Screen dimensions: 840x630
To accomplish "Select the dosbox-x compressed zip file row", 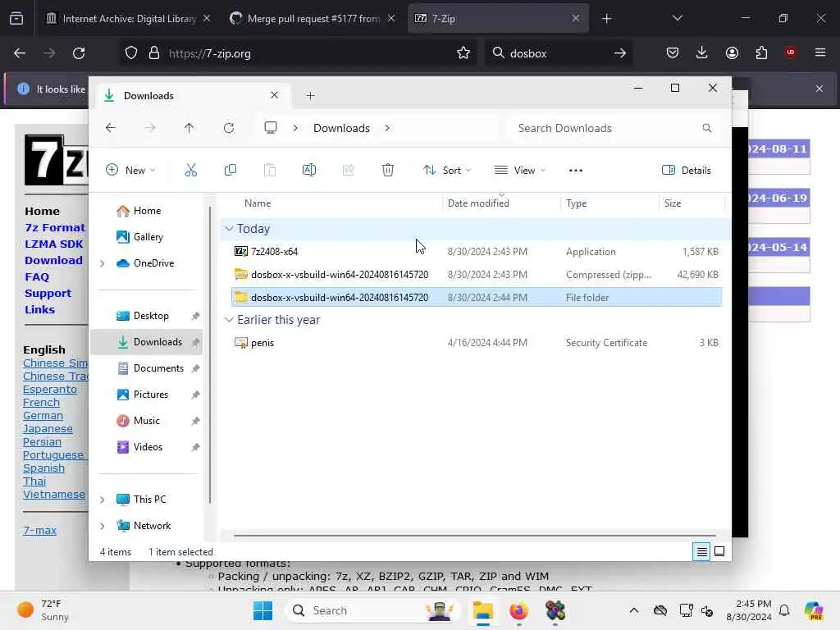I will (477, 275).
